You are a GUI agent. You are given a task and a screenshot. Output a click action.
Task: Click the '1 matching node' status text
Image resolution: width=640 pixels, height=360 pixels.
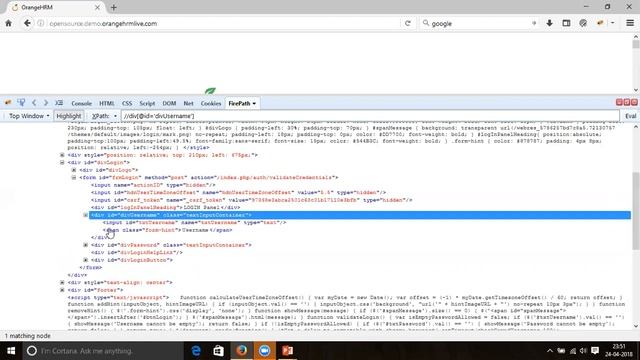coord(28,336)
